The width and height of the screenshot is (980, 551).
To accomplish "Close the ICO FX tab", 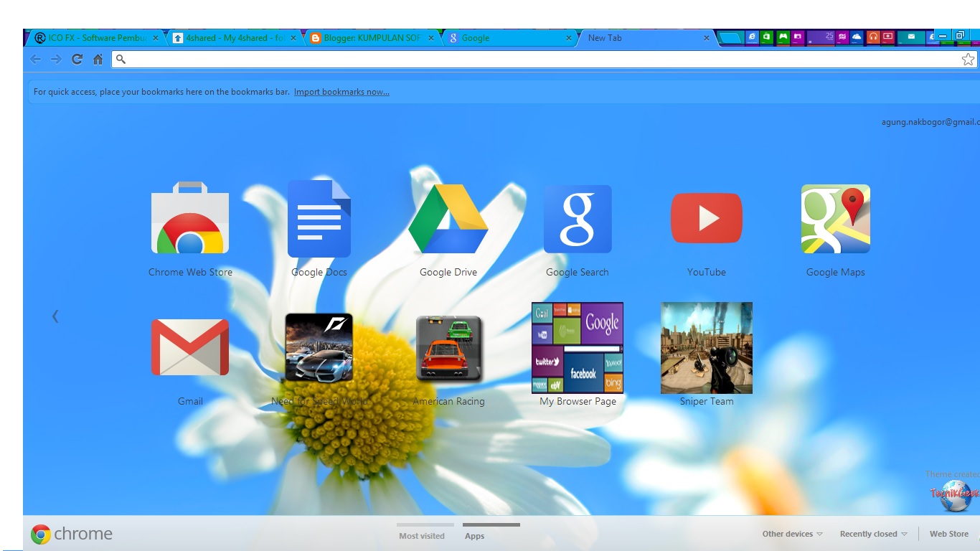I will 156,38.
